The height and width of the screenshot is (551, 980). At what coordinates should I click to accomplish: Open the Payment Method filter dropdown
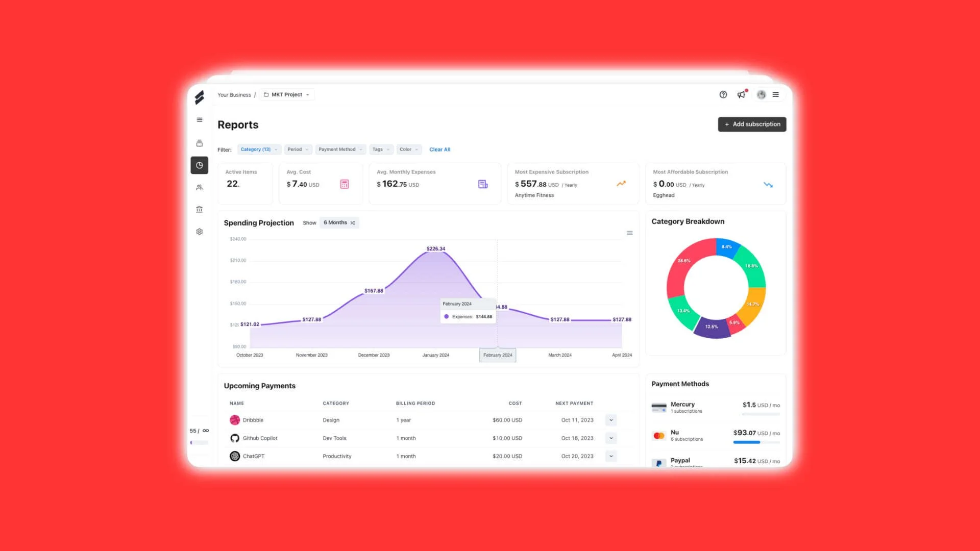click(340, 149)
